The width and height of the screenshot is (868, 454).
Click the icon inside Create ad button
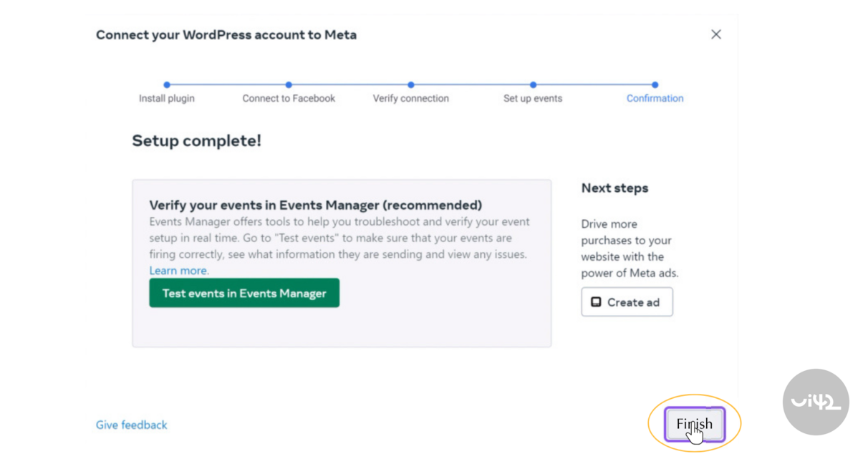point(596,302)
